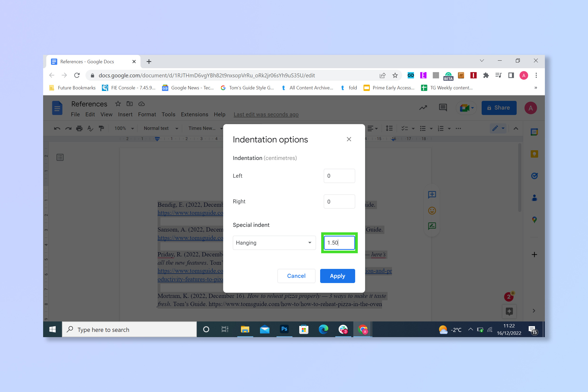Click the Left indentation input field
Screen dimensions: 588x392
[x=339, y=175]
